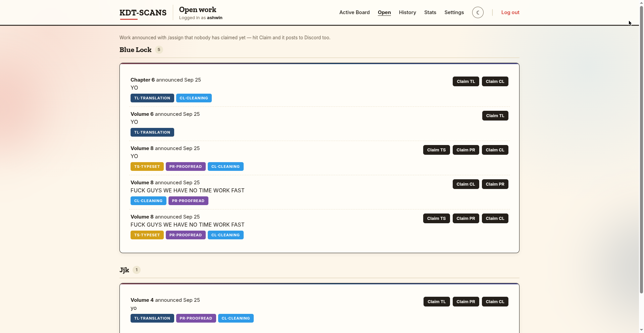Open Settings in the top navigation

coord(454,12)
